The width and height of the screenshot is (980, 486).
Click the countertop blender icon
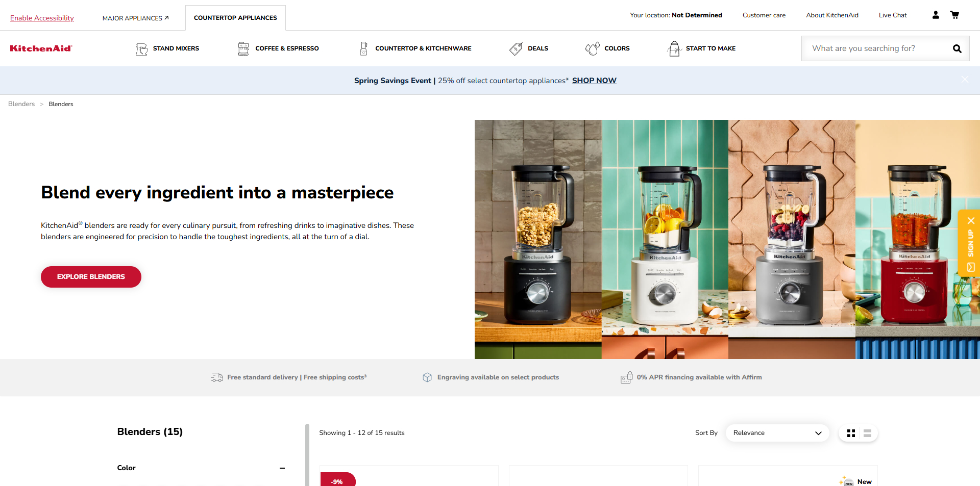(x=364, y=48)
